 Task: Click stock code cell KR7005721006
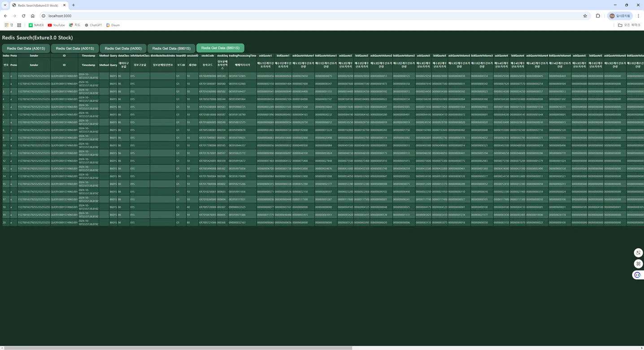coord(208,223)
